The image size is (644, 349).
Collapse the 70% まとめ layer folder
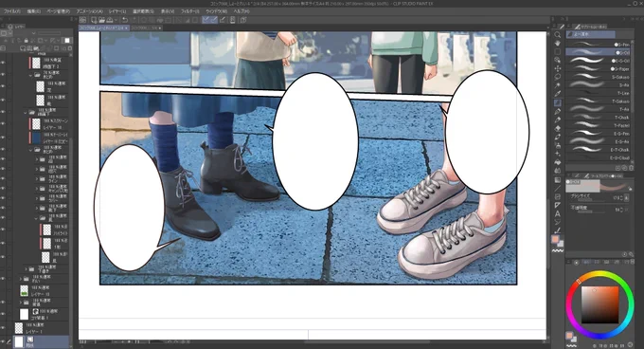pyautogui.click(x=31, y=75)
